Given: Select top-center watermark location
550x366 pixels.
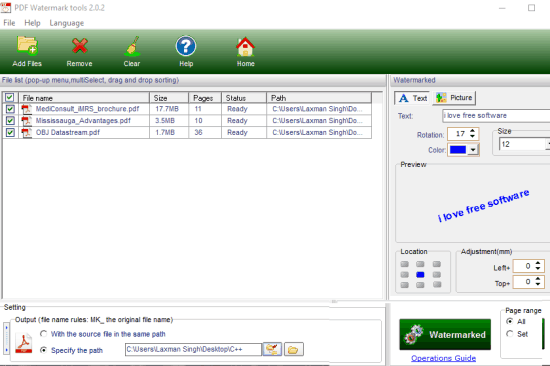Looking at the screenshot, I should [x=420, y=264].
